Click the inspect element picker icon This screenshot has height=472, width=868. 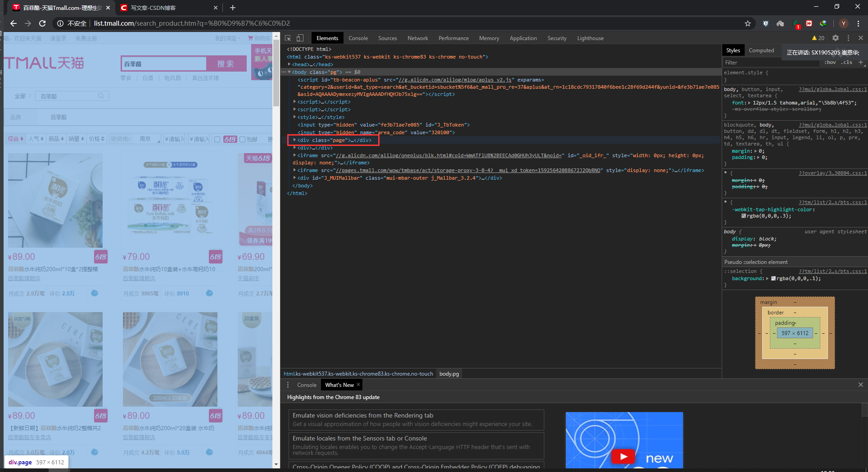click(288, 38)
